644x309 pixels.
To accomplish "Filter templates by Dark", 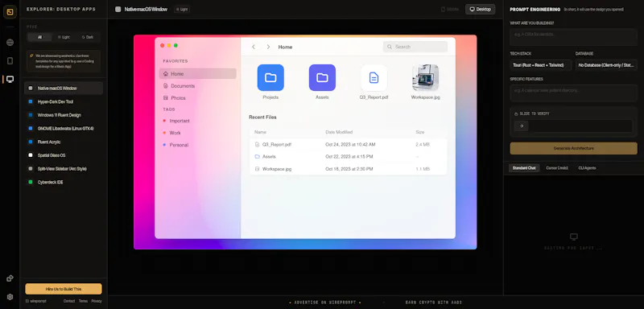I will point(88,37).
